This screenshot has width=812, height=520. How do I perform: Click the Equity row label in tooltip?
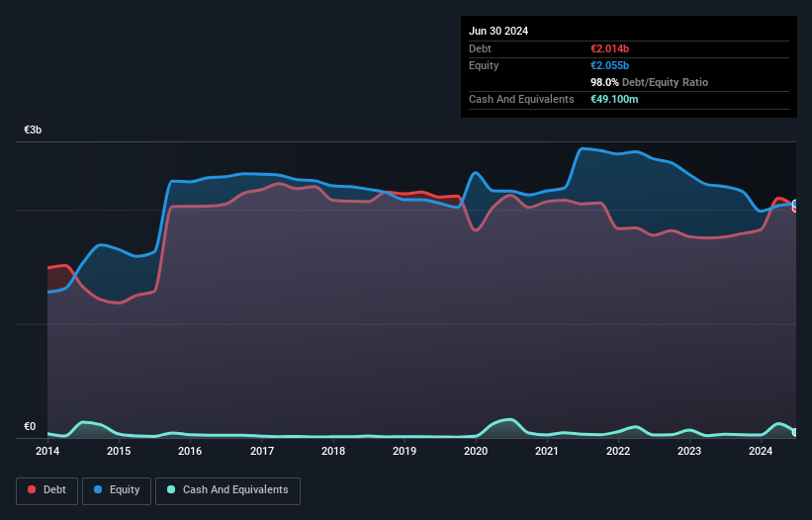484,65
